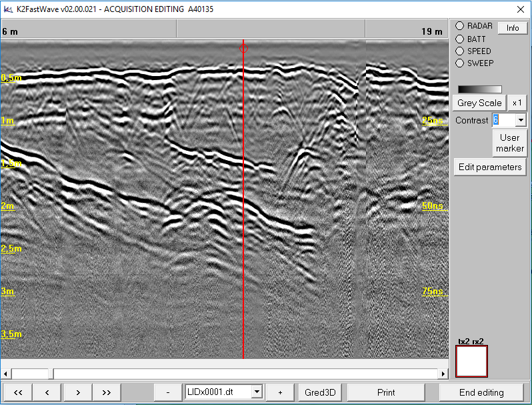Click the horizontal scrollbar right arrow
This screenshot has height=405, width=532.
pos(443,373)
